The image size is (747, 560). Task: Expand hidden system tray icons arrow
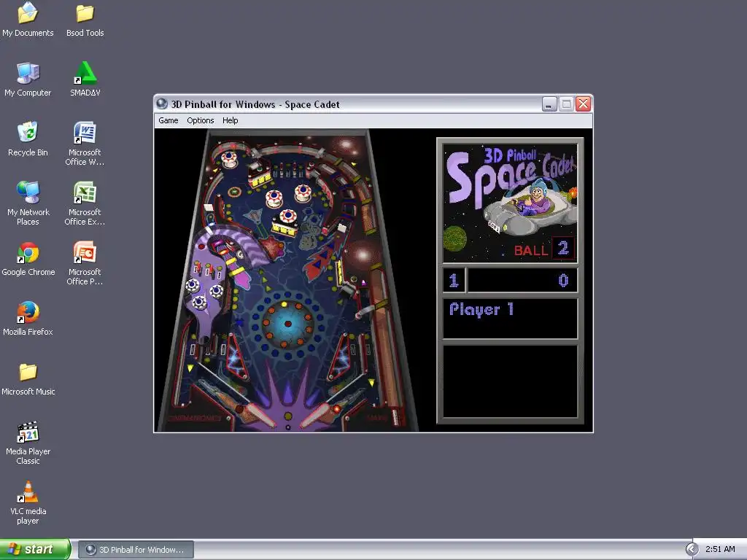pos(692,550)
